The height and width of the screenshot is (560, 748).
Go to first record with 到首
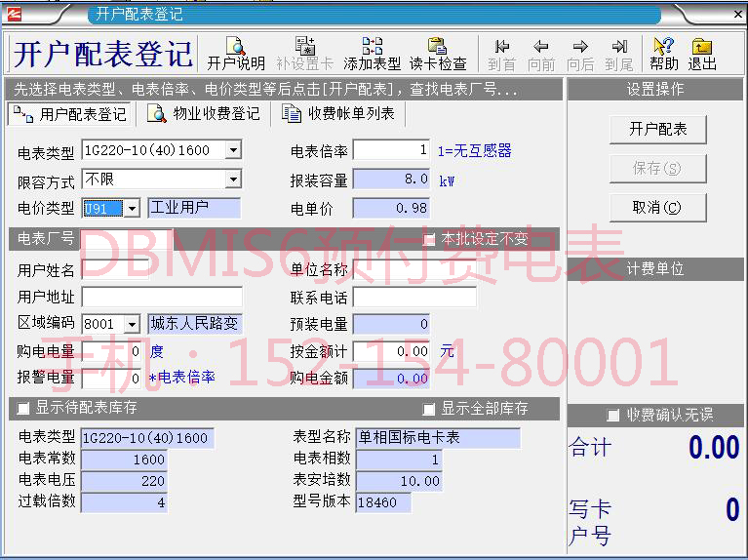click(501, 53)
